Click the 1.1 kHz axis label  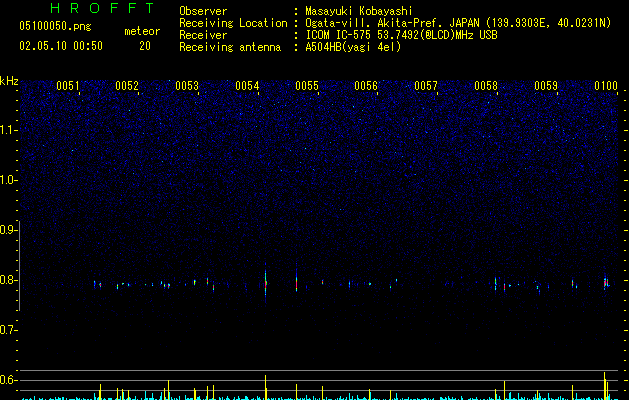coord(8,130)
